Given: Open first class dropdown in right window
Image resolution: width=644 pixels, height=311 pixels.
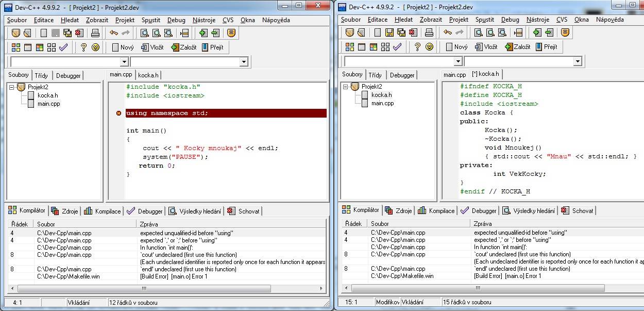Looking at the screenshot, I should click(457, 61).
